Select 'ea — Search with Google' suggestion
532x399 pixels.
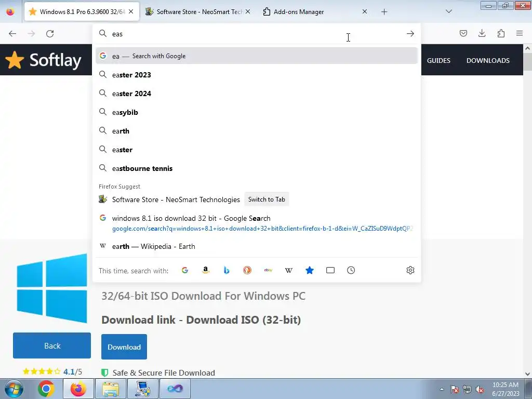(257, 56)
